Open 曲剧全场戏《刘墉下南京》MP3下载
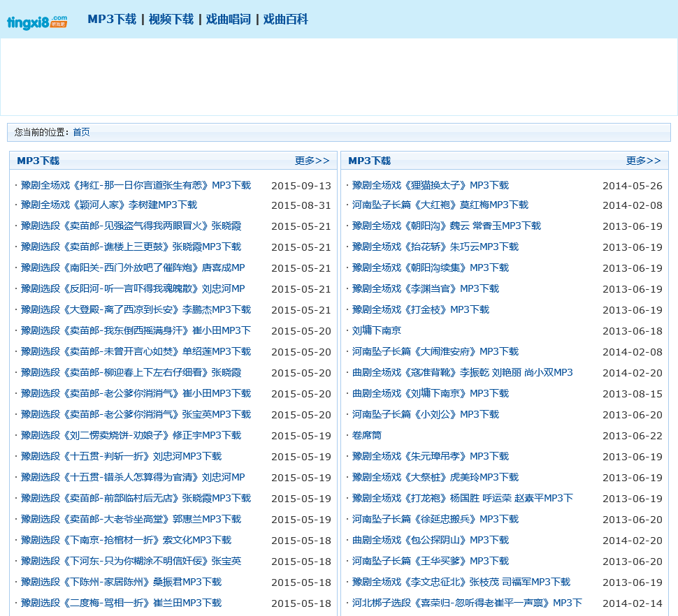678x616 pixels. coord(431,393)
